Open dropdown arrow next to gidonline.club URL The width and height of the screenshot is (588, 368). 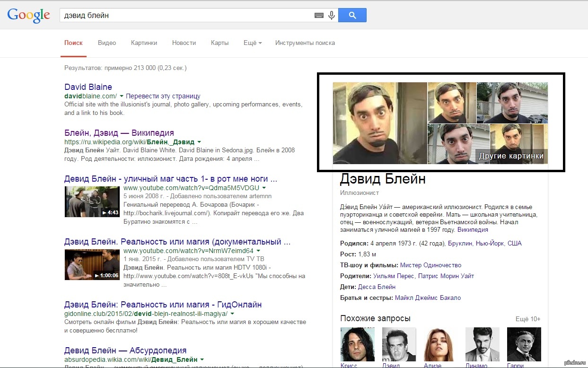[232, 314]
